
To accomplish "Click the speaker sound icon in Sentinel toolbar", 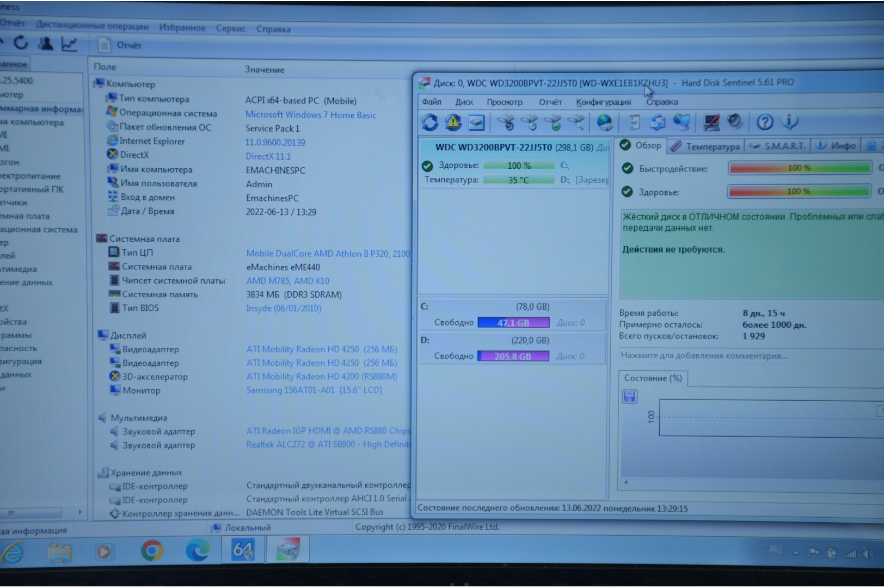I will [735, 121].
